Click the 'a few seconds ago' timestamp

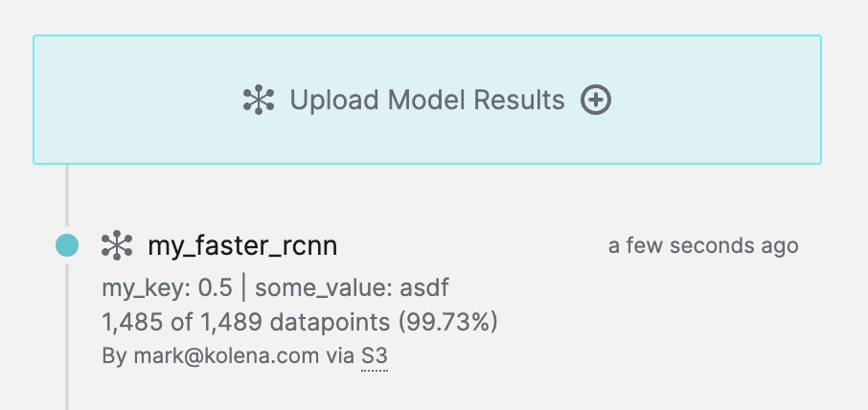(703, 246)
